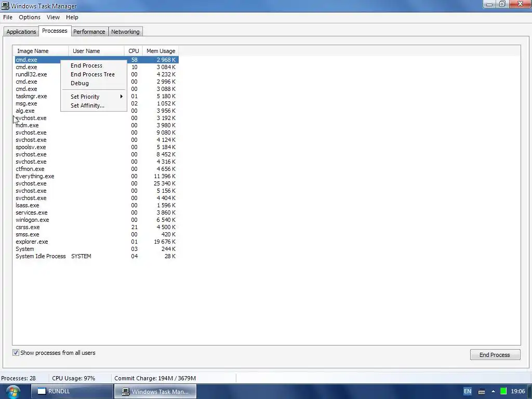This screenshot has height=399, width=532.
Task: Select cmd.exe using 3 088 K
Action: [x=96, y=89]
